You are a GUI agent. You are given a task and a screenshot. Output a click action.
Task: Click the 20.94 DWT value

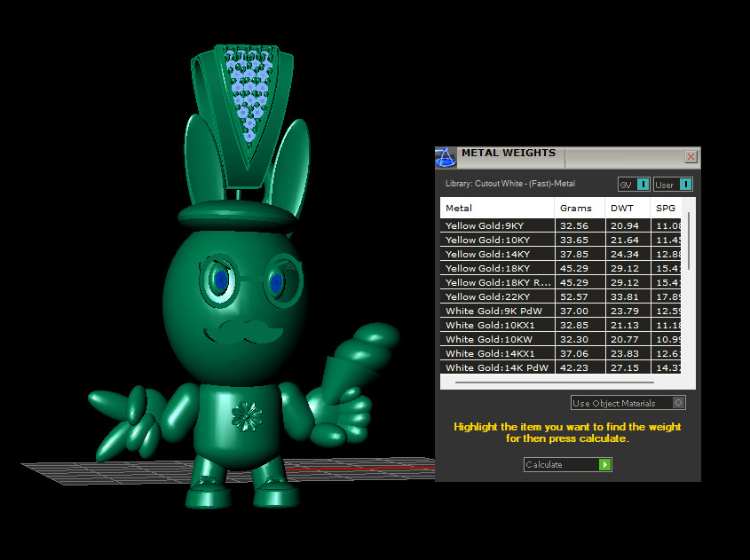point(625,225)
